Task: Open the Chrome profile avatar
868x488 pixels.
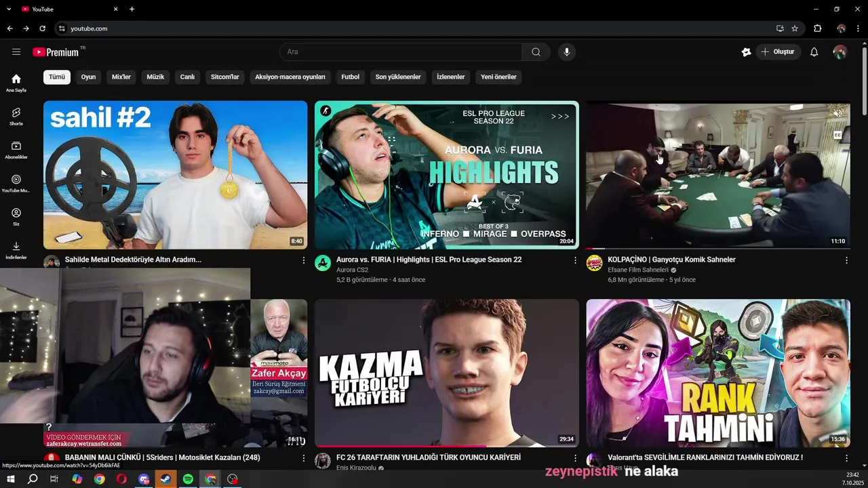Action: [x=841, y=28]
